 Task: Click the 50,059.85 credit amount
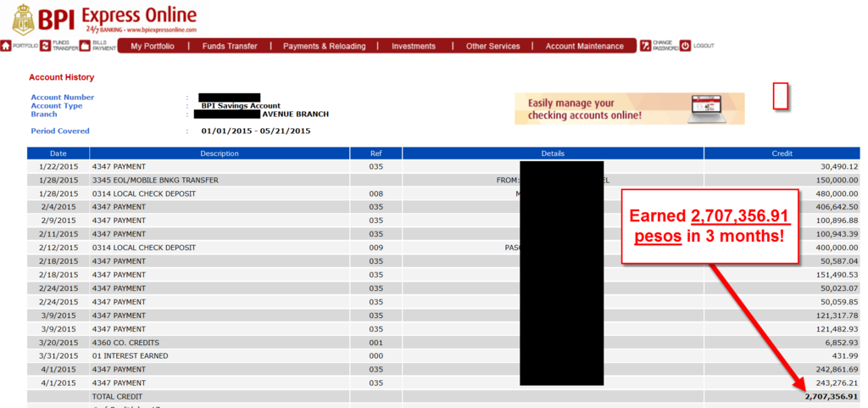839,302
